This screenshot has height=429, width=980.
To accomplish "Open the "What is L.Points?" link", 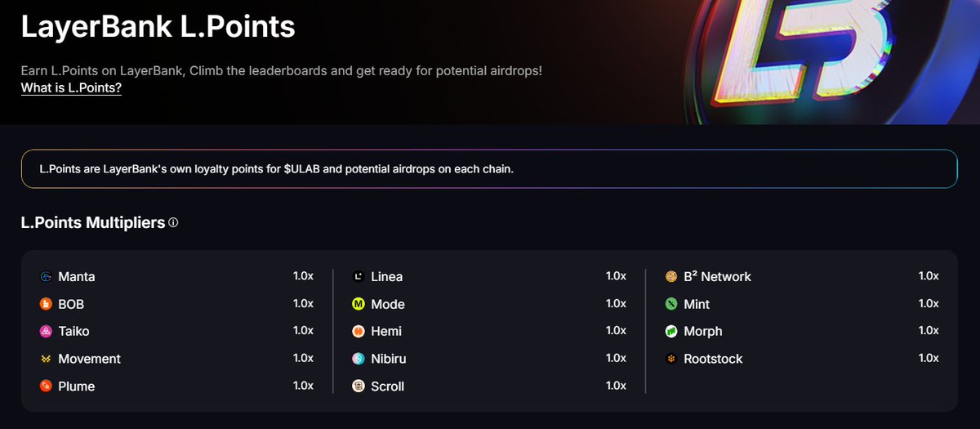I will pos(71,88).
